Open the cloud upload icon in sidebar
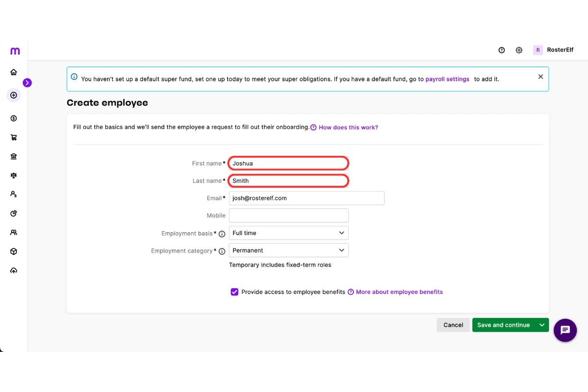588x392 pixels. point(14,270)
